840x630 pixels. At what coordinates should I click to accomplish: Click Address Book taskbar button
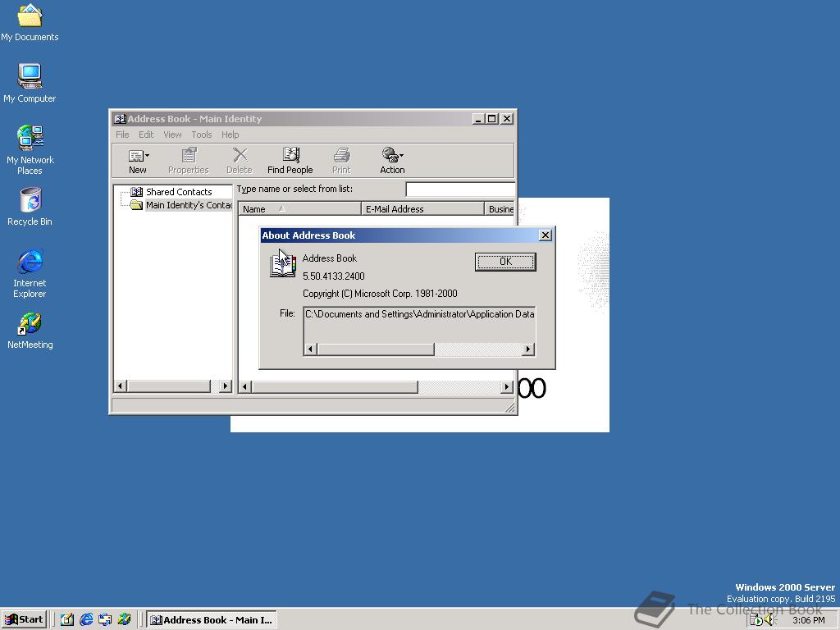pos(212,620)
